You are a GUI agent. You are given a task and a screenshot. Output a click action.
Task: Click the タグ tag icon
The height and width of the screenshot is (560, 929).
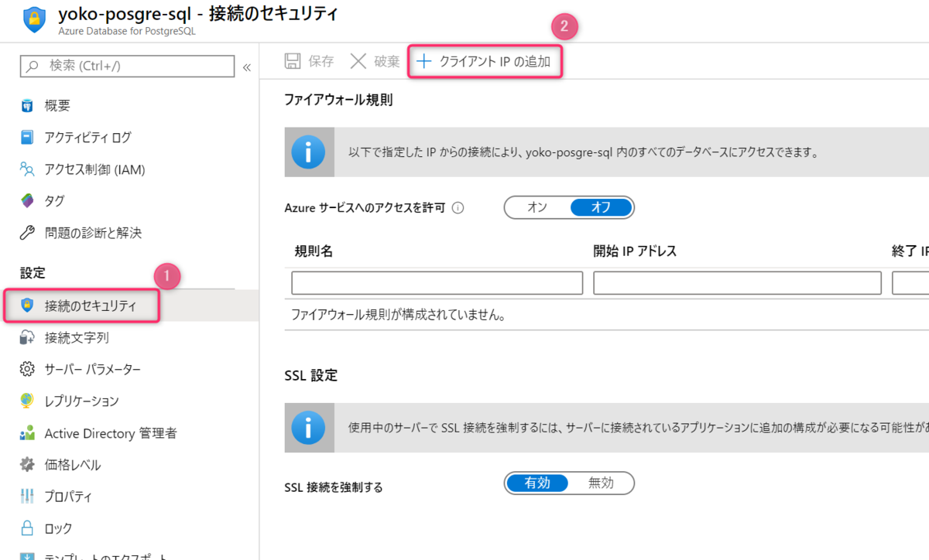pyautogui.click(x=27, y=201)
